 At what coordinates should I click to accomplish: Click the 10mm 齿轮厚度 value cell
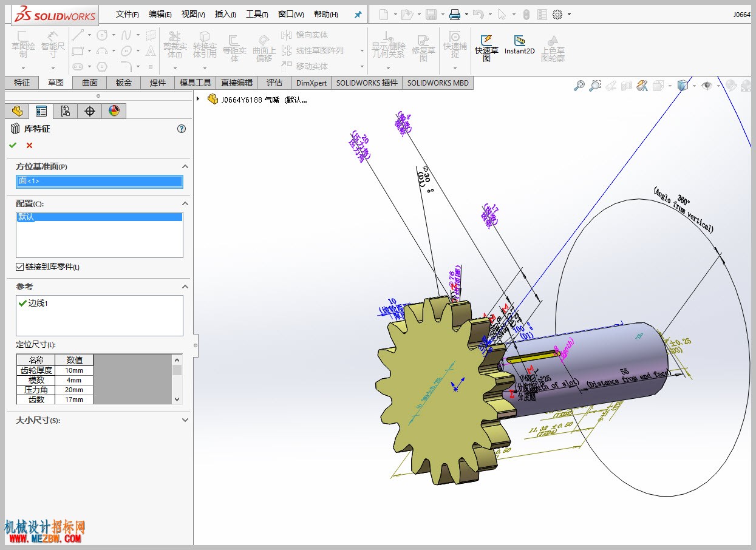(x=74, y=370)
